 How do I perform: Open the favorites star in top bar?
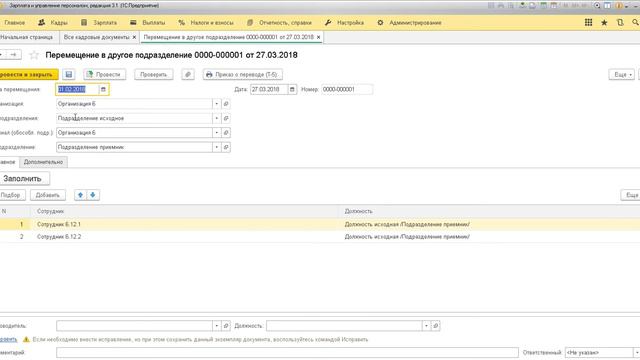[604, 22]
